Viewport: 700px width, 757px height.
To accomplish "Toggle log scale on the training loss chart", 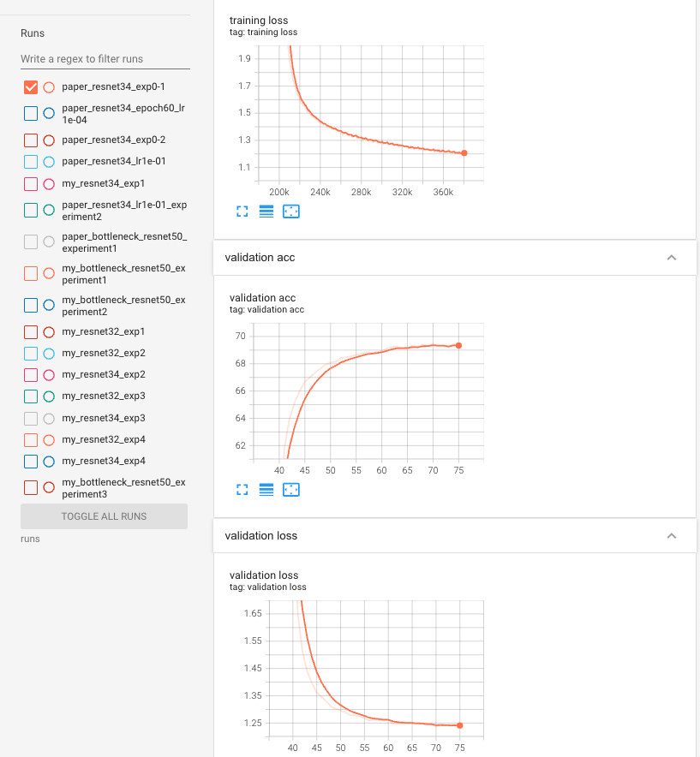I will pyautogui.click(x=266, y=212).
